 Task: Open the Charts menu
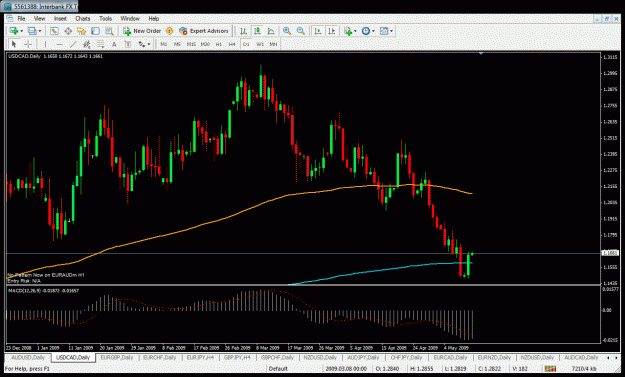tap(83, 18)
